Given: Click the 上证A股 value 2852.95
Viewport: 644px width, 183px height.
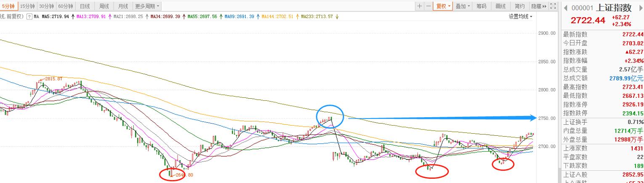Looking at the screenshot, I should (633, 175).
